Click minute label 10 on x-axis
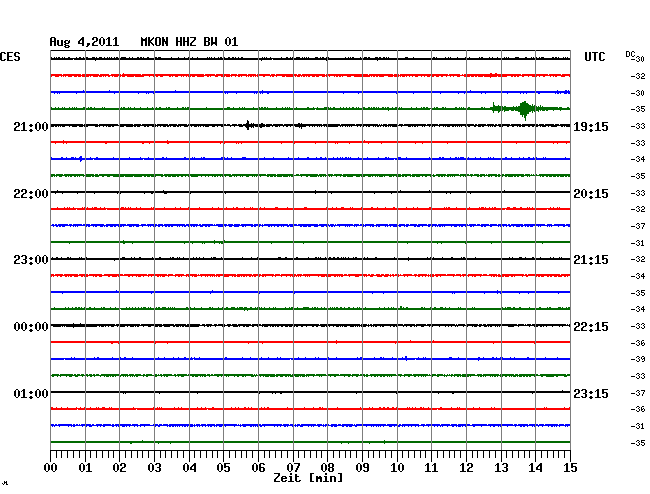 pos(397,467)
